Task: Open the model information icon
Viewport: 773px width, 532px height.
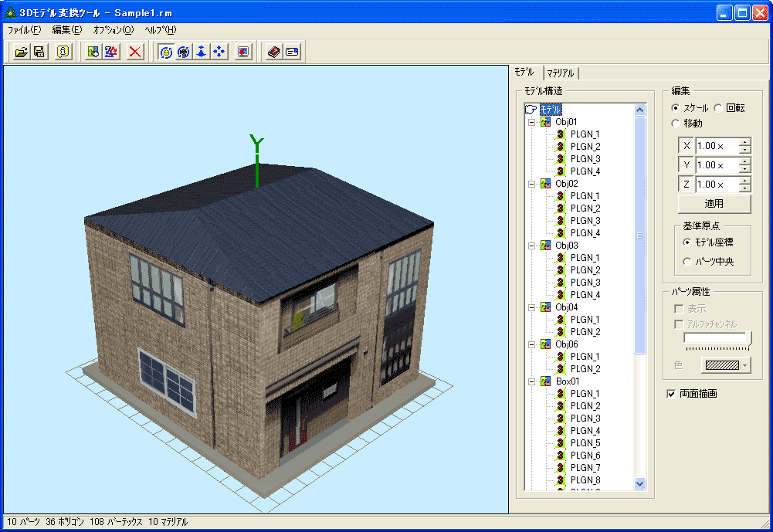Action: click(x=63, y=52)
